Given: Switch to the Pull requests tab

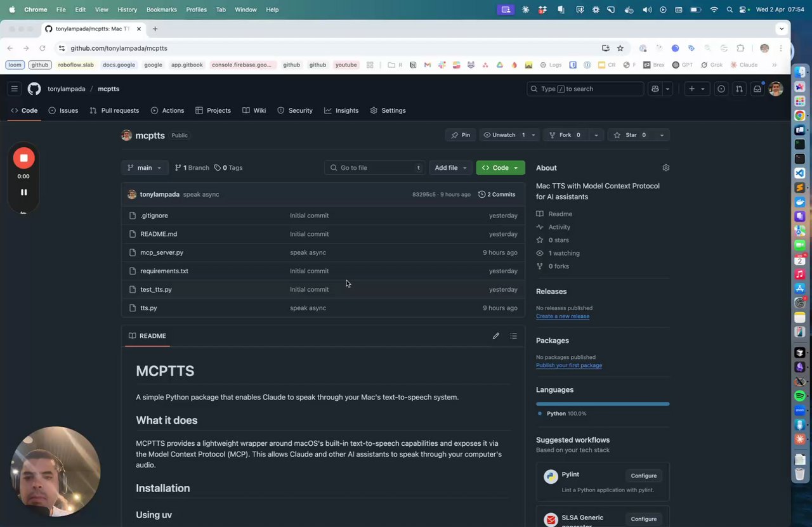Looking at the screenshot, I should (114, 110).
